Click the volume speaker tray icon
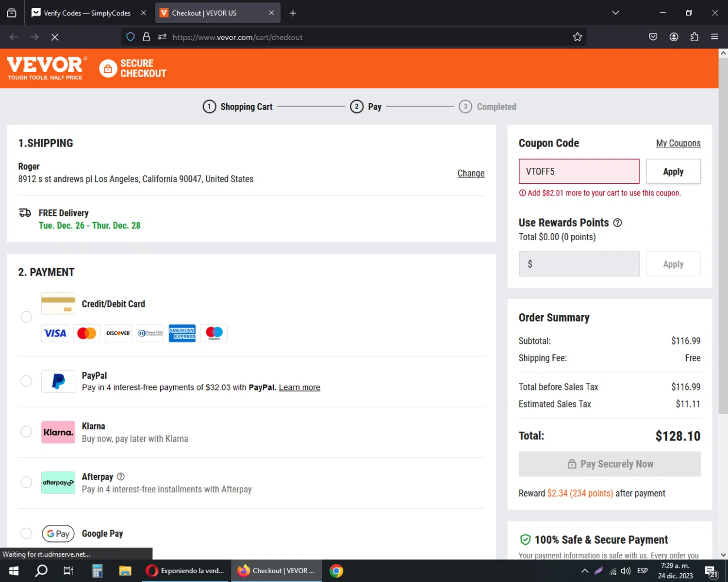 [626, 571]
